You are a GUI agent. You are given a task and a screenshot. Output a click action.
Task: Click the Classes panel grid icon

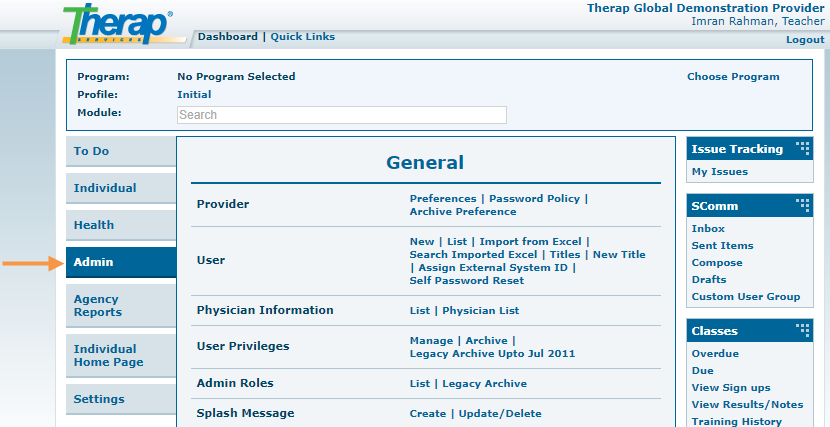click(x=802, y=330)
